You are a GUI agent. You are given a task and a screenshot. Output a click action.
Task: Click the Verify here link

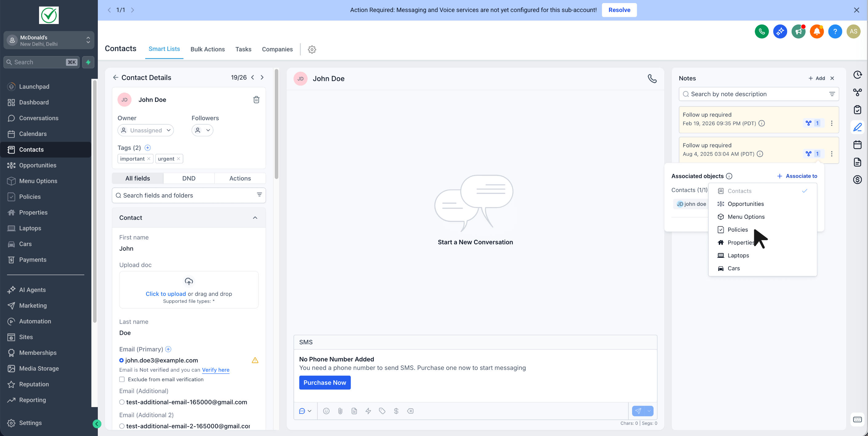point(216,370)
